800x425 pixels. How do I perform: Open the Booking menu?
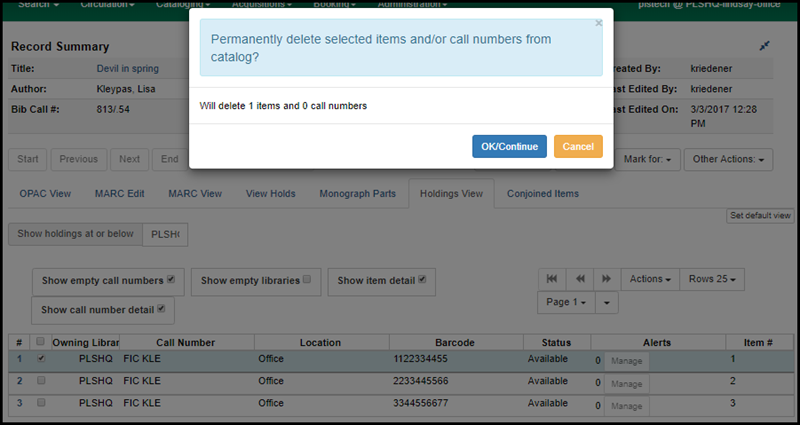pyautogui.click(x=334, y=4)
